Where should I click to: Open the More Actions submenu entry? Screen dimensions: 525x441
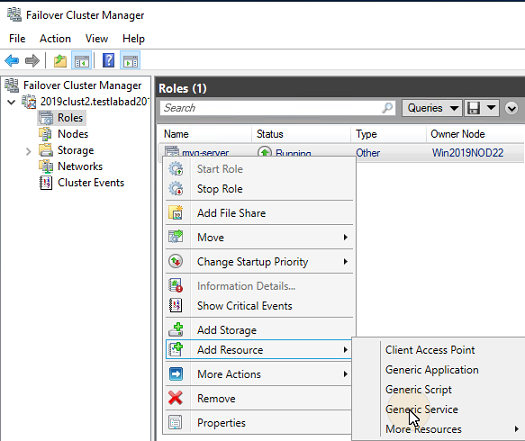point(258,374)
